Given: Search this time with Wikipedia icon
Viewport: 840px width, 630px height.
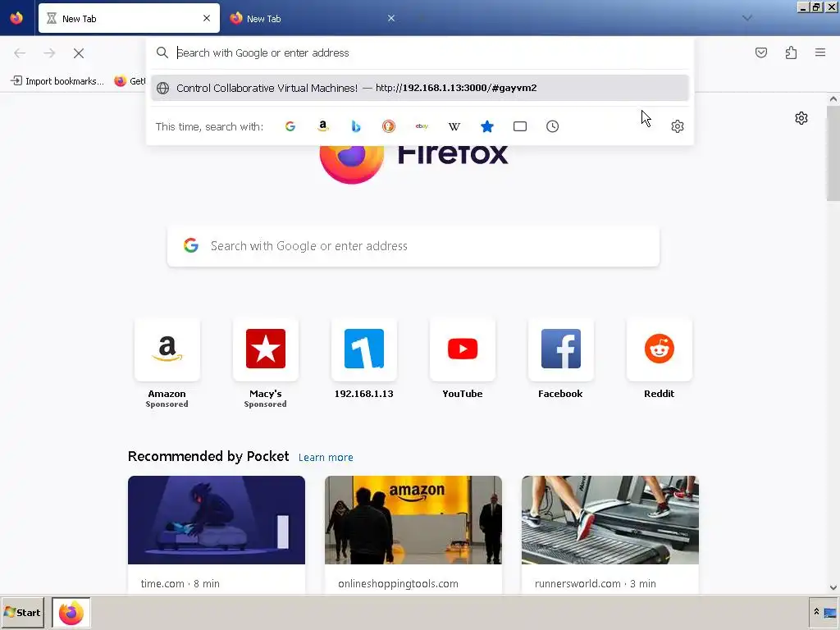Looking at the screenshot, I should (454, 126).
